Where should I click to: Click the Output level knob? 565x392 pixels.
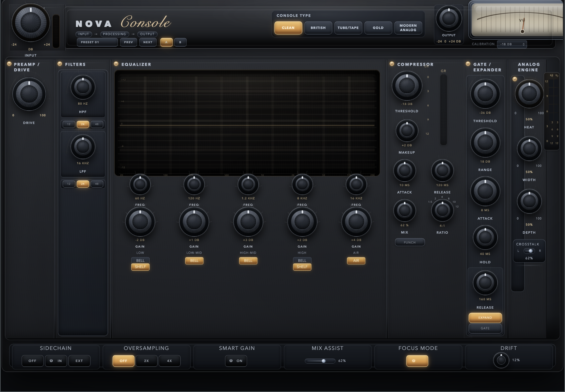pyautogui.click(x=449, y=19)
